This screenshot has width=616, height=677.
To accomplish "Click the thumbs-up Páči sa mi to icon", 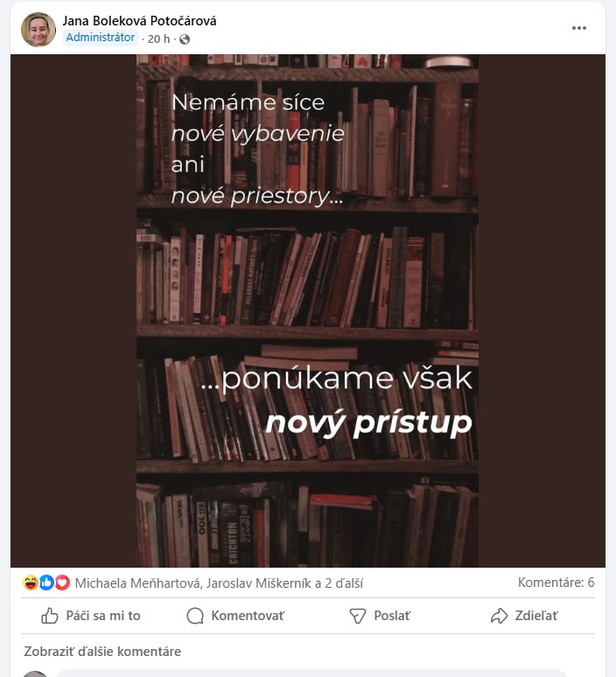I will 49,616.
